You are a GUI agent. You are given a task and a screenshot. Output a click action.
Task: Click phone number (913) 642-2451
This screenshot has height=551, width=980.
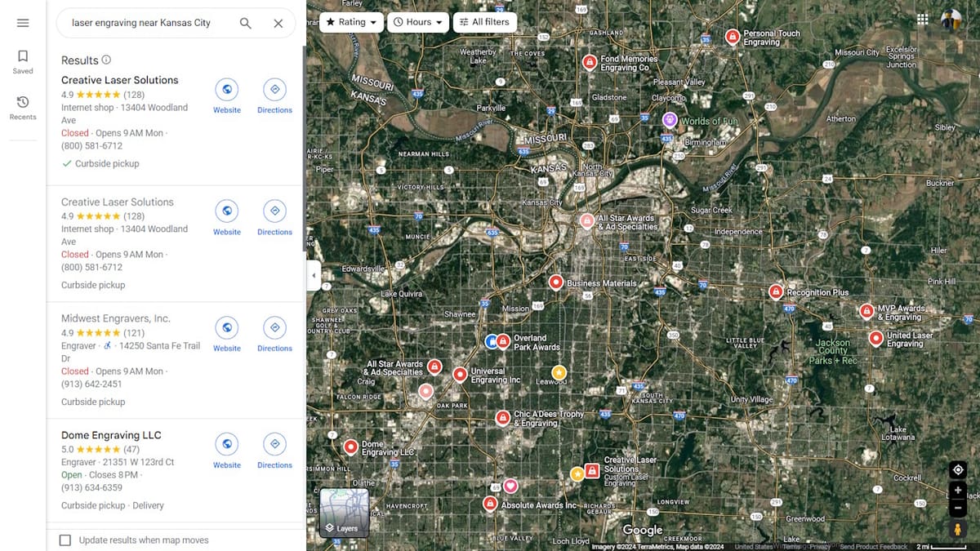click(x=91, y=384)
